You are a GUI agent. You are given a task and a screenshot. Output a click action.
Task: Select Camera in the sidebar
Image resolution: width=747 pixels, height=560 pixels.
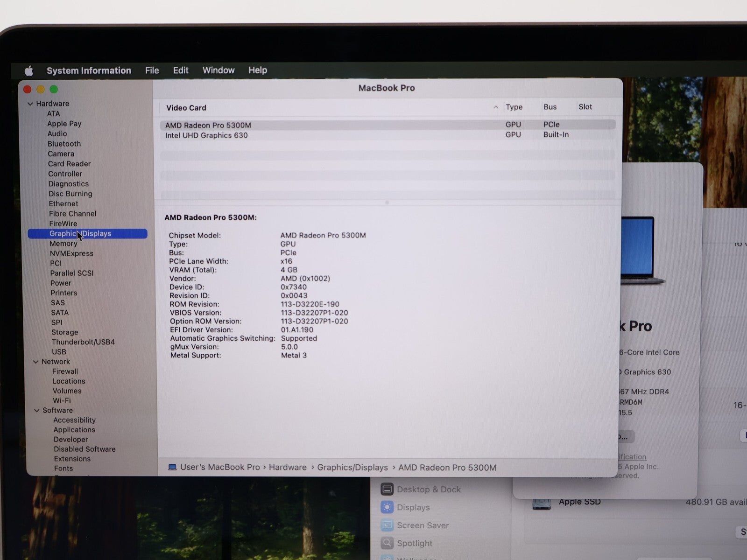[x=61, y=154]
